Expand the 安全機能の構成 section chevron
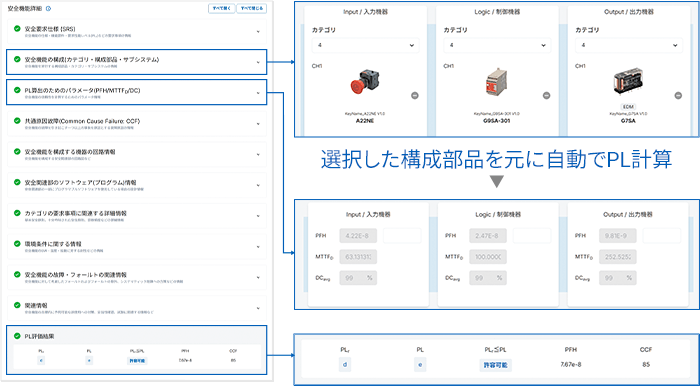Viewport: 700px width, 386px height. pyautogui.click(x=258, y=62)
